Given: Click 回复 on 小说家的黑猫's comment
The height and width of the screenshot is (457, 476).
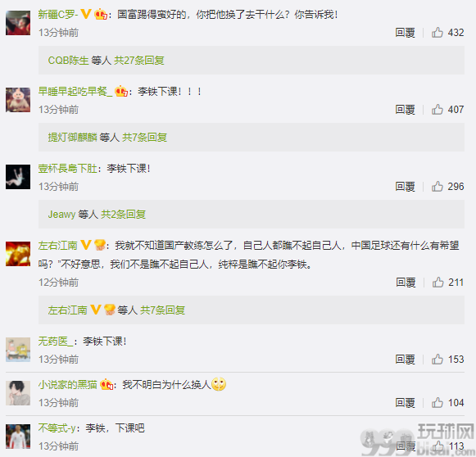Looking at the screenshot, I should [x=405, y=403].
